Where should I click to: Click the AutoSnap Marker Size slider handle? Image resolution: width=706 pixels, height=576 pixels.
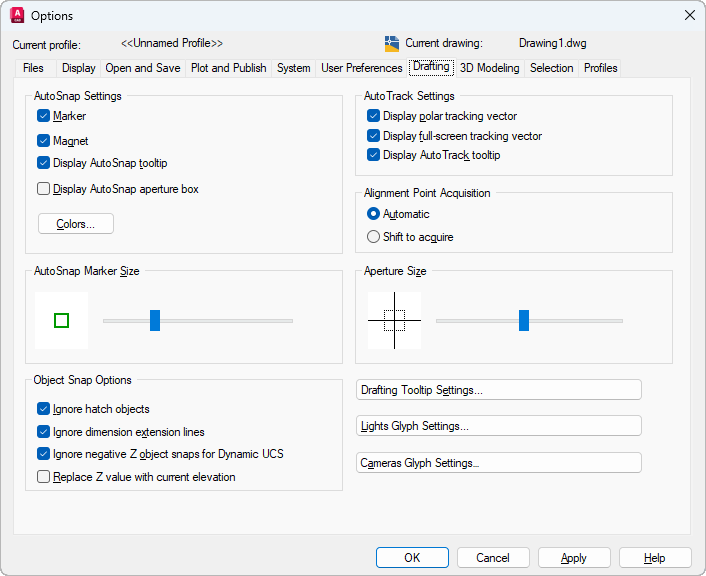[x=155, y=320]
